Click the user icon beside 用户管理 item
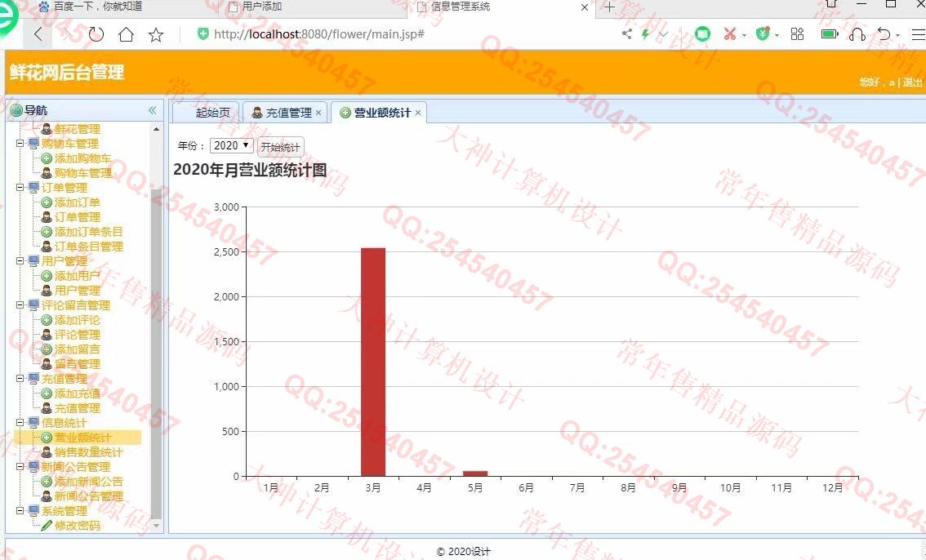 click(x=47, y=291)
